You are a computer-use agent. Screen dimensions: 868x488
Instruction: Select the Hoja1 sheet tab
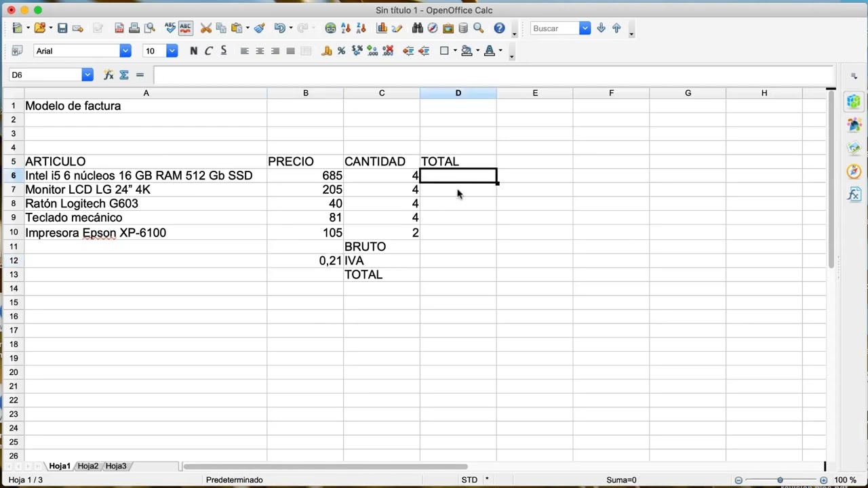click(x=60, y=466)
